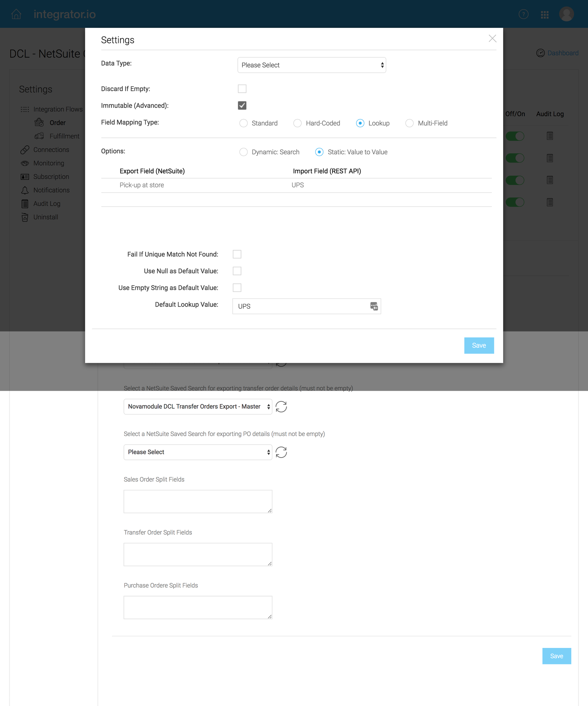The height and width of the screenshot is (706, 588).
Task: Open audit log icon for third flow
Action: 550,180
